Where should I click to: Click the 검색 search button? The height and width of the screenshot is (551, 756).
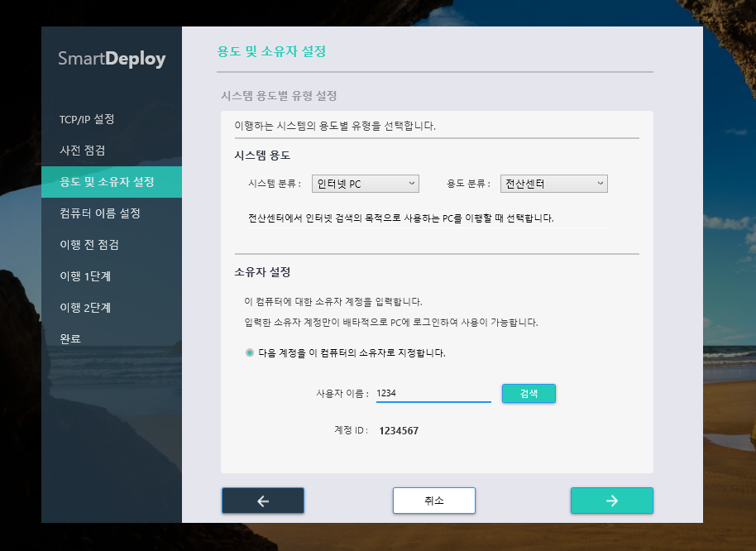pyautogui.click(x=529, y=393)
